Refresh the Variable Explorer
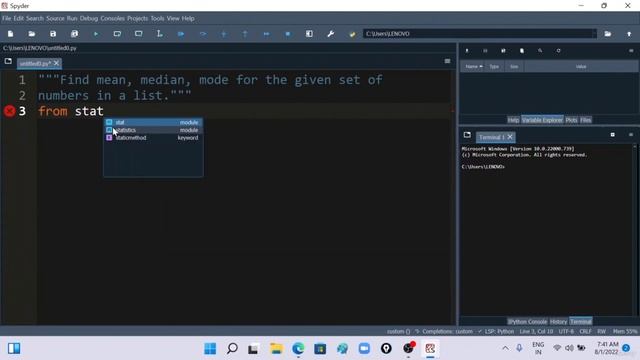 (x=558, y=51)
